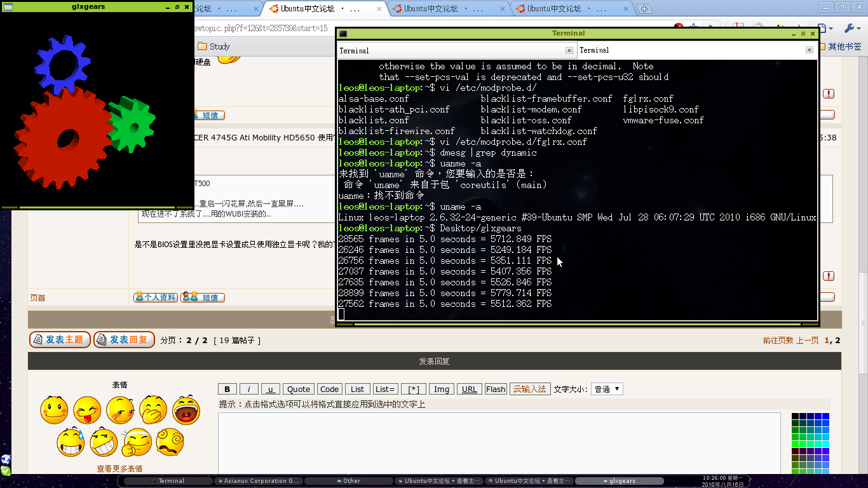Open the 文字大小 font size dropdown

(x=607, y=389)
